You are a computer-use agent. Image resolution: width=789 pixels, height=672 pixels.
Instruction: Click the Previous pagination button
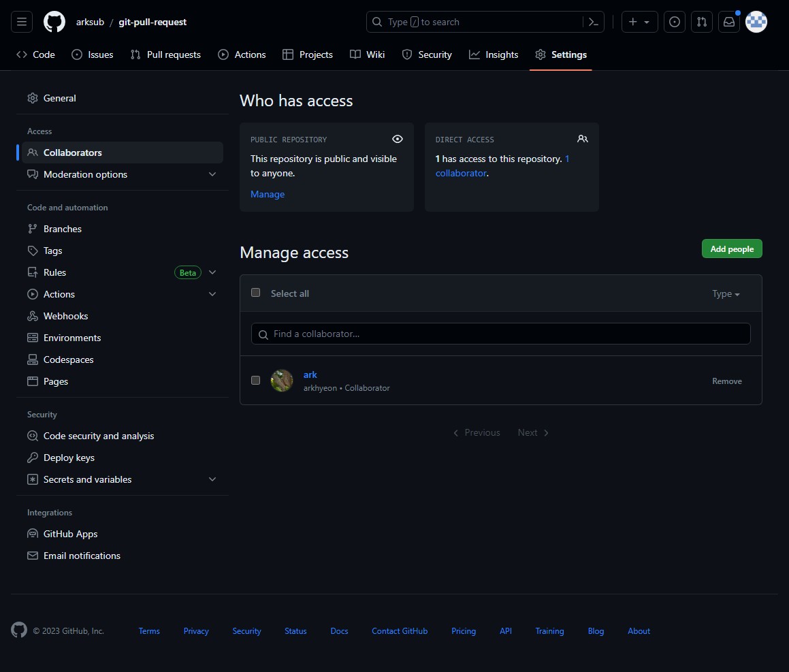(477, 432)
